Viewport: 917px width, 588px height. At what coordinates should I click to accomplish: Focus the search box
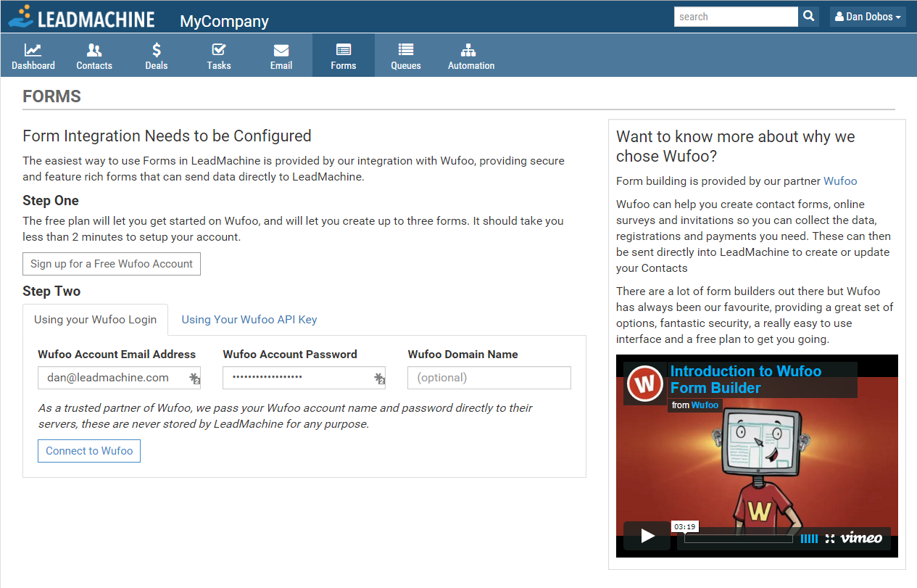tap(736, 17)
